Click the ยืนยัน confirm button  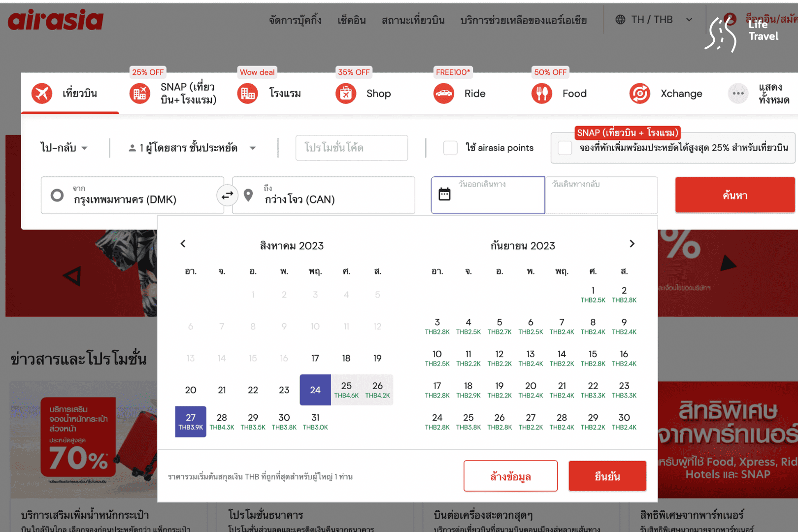point(607,476)
